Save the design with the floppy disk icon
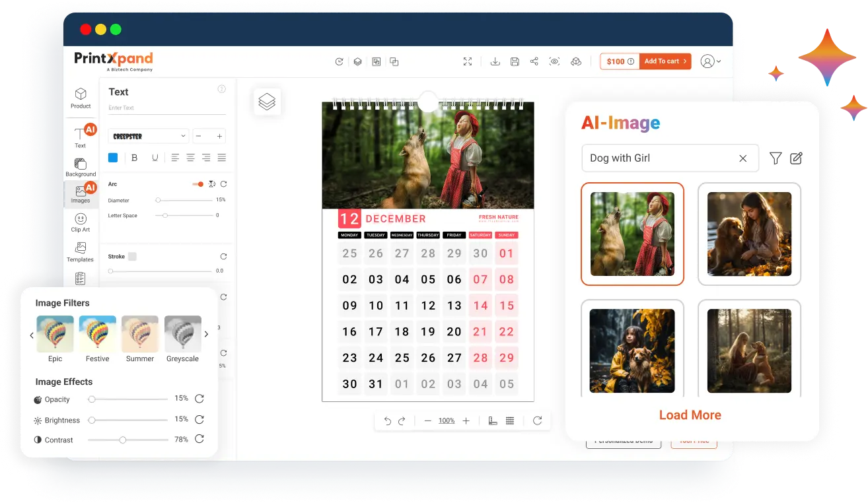 click(515, 61)
